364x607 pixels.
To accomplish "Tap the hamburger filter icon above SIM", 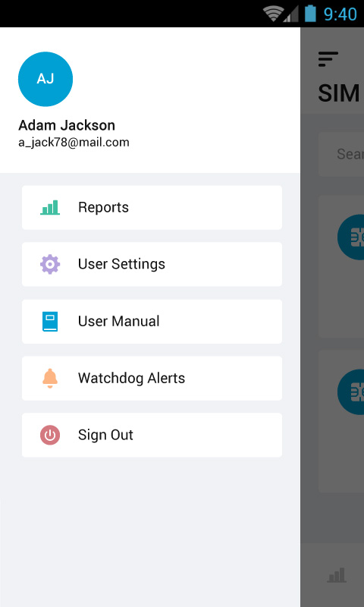I will coord(328,59).
